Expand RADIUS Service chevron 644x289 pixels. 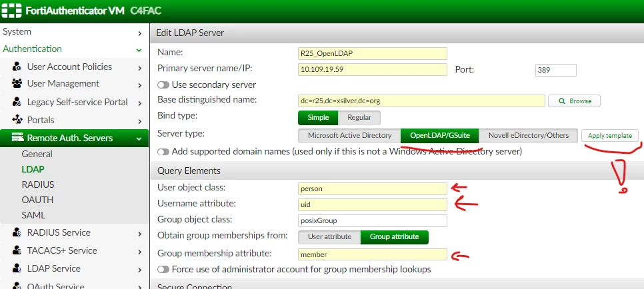pos(139,234)
